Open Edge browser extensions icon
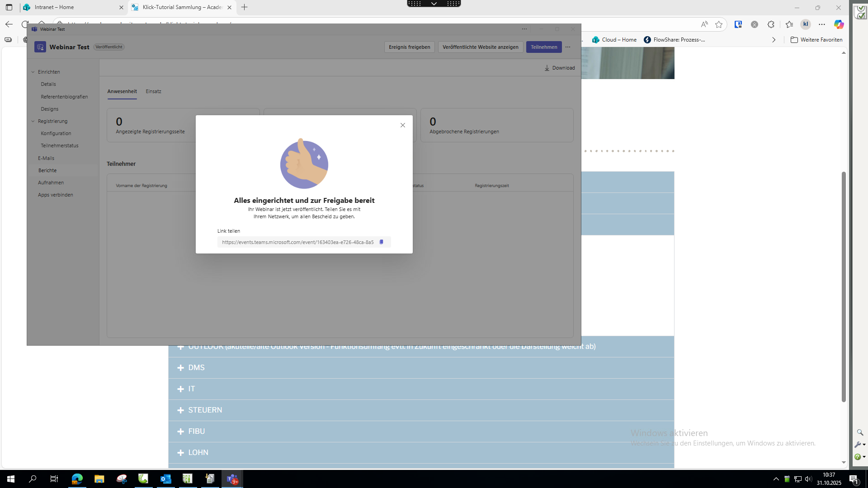Screen dimensions: 868x488 pos(771,24)
